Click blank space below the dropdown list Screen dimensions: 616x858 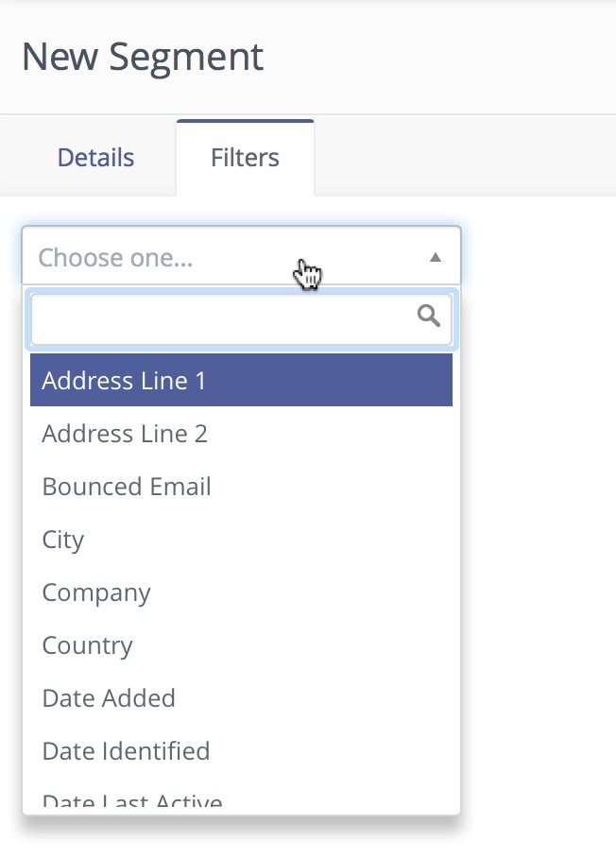(283, 839)
